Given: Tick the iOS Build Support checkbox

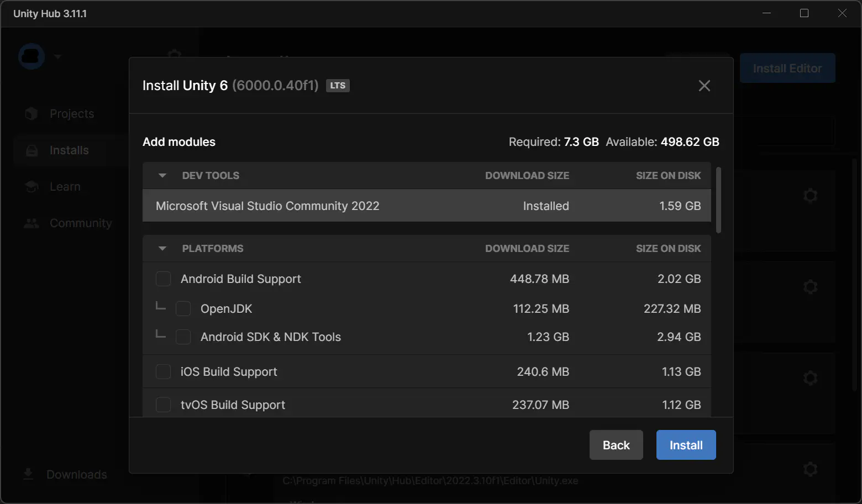Looking at the screenshot, I should coord(163,372).
